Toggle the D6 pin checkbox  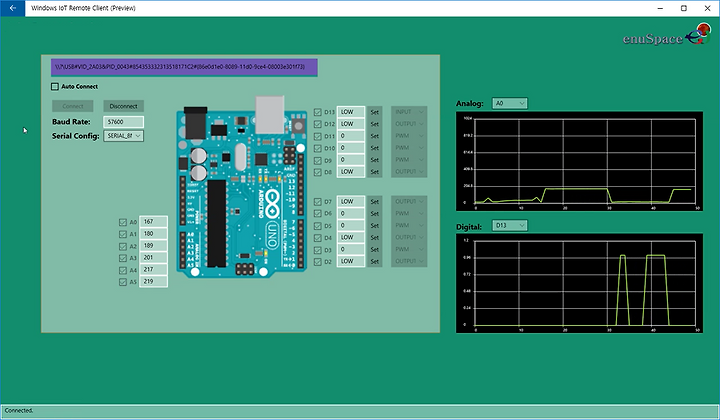pos(317,213)
